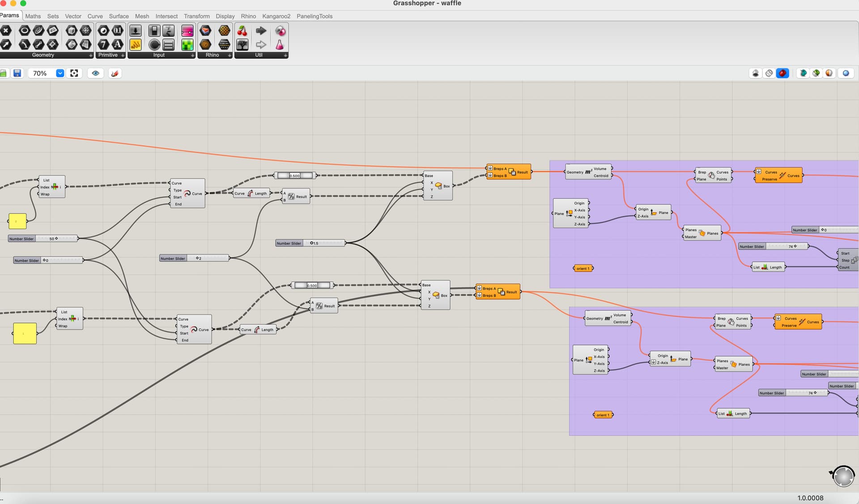The image size is (859, 504).
Task: Select the Mesh parameter icon in Geometry
Action: pos(85,30)
